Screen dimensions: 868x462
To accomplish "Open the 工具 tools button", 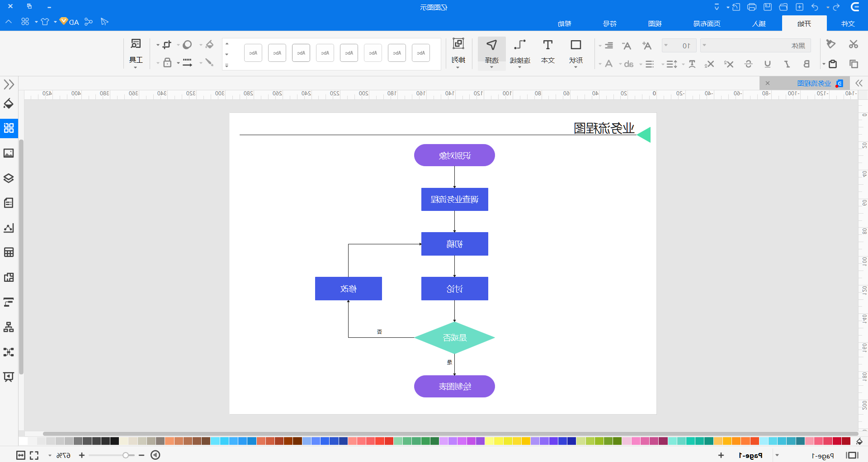I will (x=136, y=52).
